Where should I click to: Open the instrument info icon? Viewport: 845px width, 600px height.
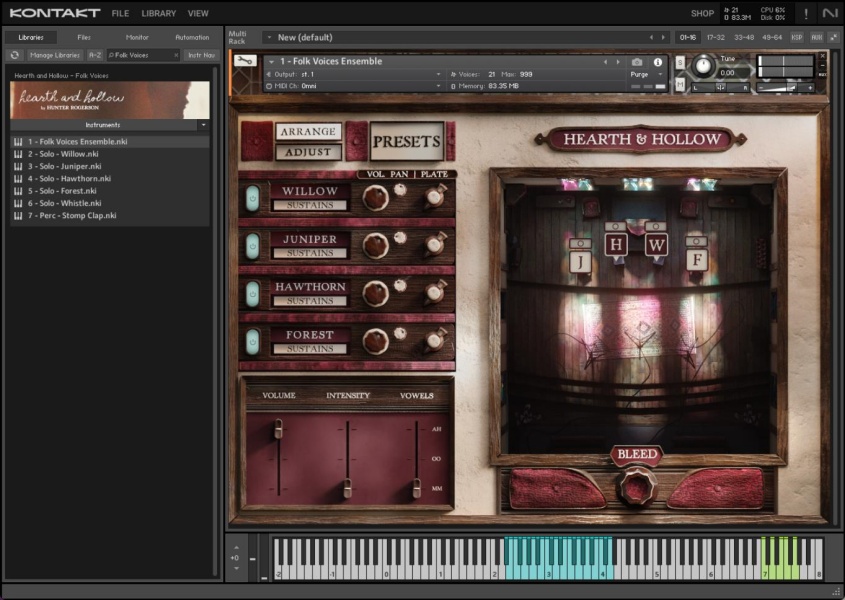pyautogui.click(x=658, y=62)
